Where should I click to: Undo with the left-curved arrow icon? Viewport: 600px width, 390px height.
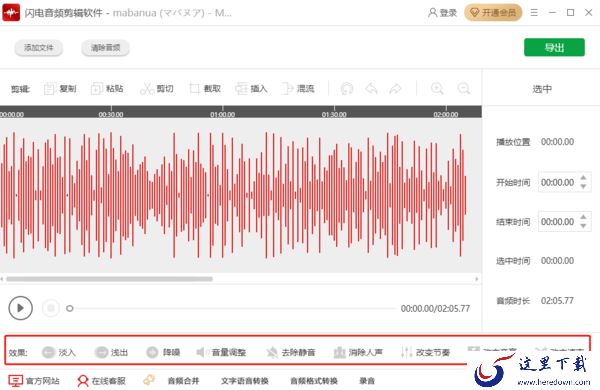click(371, 89)
